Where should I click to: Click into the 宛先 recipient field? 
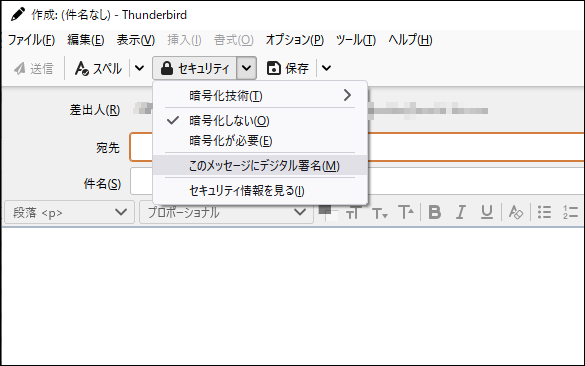pos(357,147)
